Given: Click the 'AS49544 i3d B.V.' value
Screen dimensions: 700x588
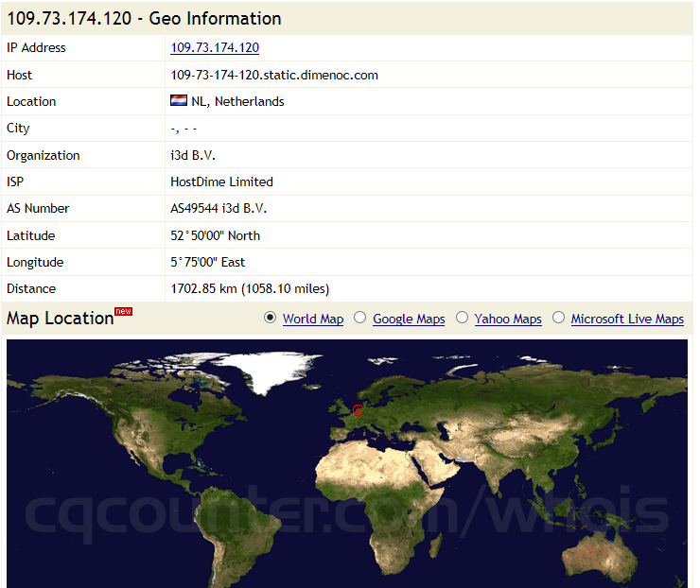Looking at the screenshot, I should (x=219, y=208).
